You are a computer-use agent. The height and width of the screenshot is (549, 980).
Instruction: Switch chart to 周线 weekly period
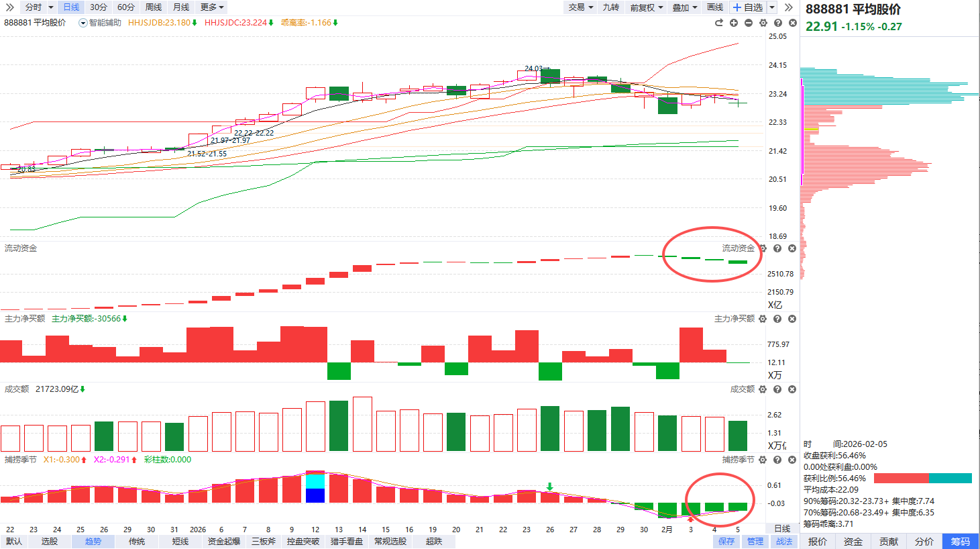pyautogui.click(x=154, y=7)
